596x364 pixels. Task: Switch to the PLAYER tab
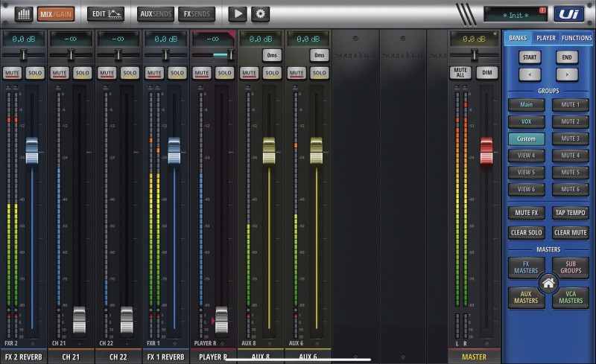pos(545,38)
